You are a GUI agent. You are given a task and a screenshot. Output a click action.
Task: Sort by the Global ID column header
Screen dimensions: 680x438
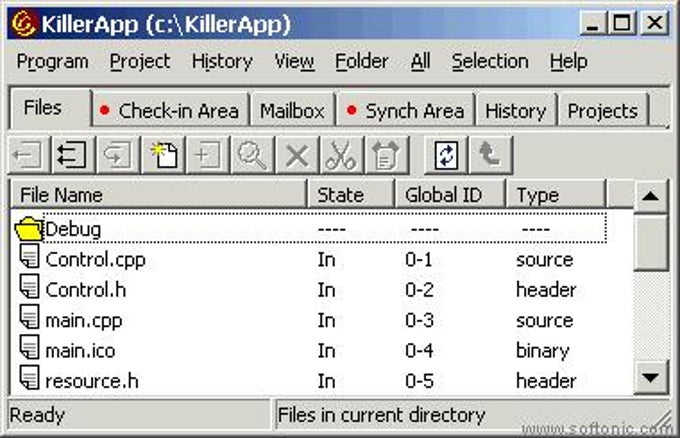(451, 195)
